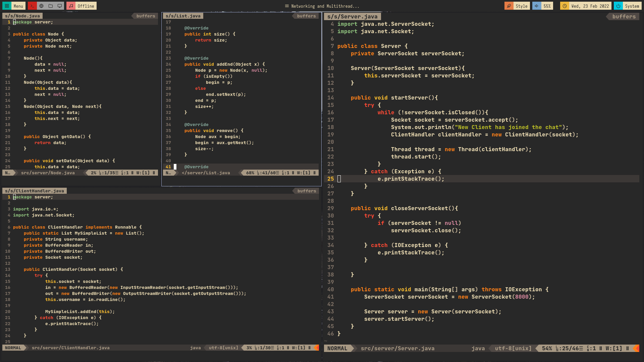The image size is (644, 362).
Task: Open the file manager folder icon
Action: click(x=50, y=6)
